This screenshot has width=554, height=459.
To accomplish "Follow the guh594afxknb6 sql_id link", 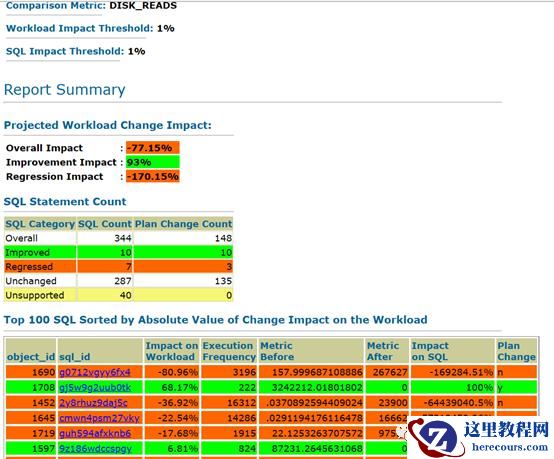I will [95, 433].
